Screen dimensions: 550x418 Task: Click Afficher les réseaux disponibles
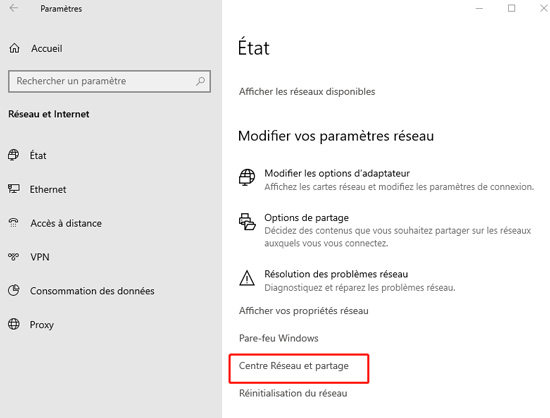(x=307, y=92)
